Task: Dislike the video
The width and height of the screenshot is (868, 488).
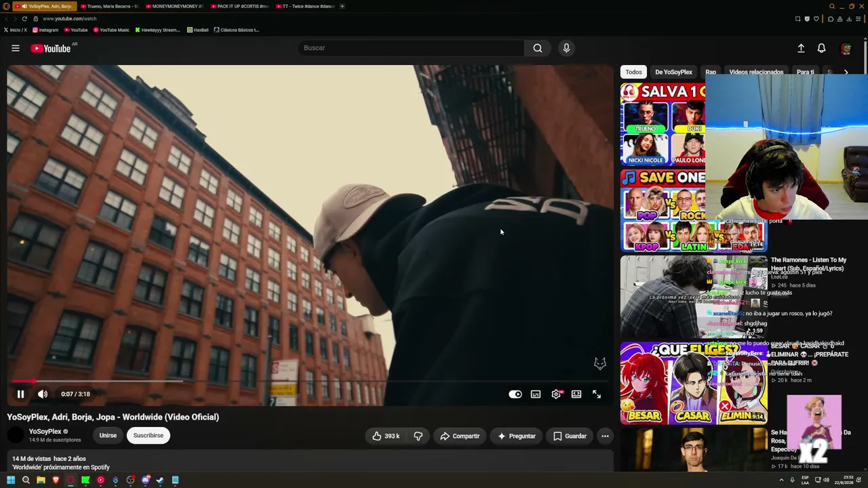Action: pyautogui.click(x=418, y=436)
